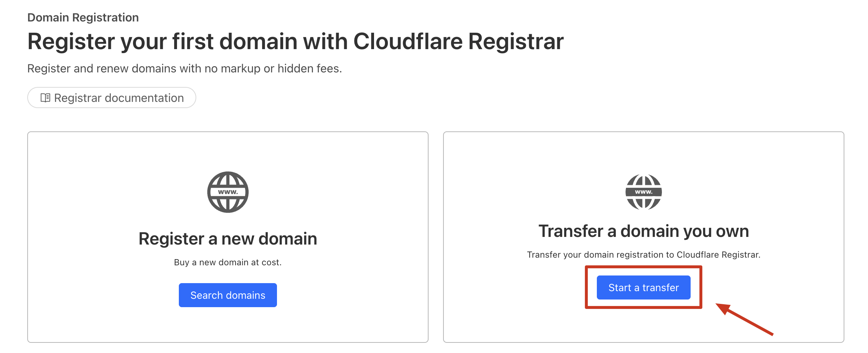Click the Buy a new domain at cost text

[x=228, y=262]
